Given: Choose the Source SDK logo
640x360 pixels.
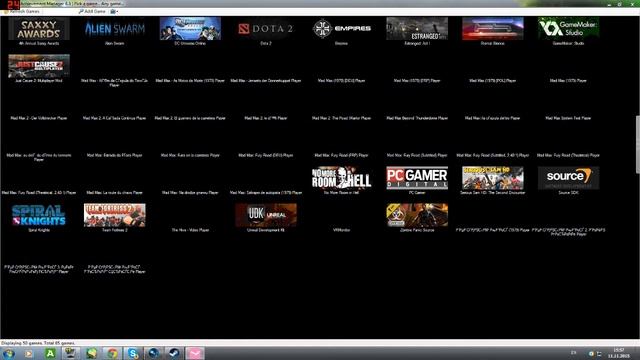Looking at the screenshot, I should (568, 178).
